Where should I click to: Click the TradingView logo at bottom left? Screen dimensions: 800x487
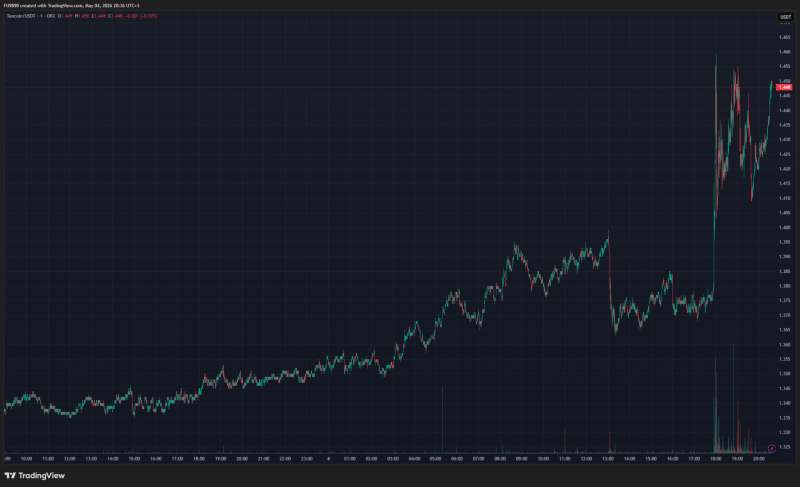click(35, 475)
